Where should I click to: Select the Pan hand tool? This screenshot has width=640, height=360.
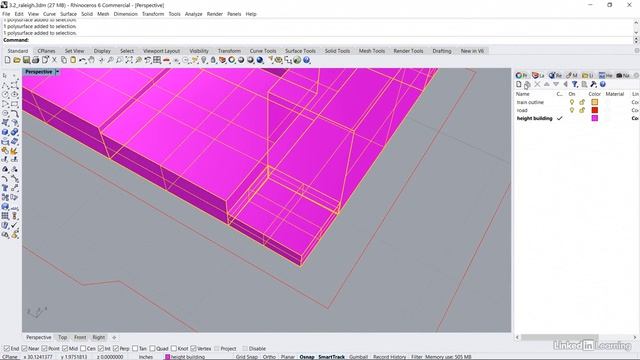click(x=91, y=60)
